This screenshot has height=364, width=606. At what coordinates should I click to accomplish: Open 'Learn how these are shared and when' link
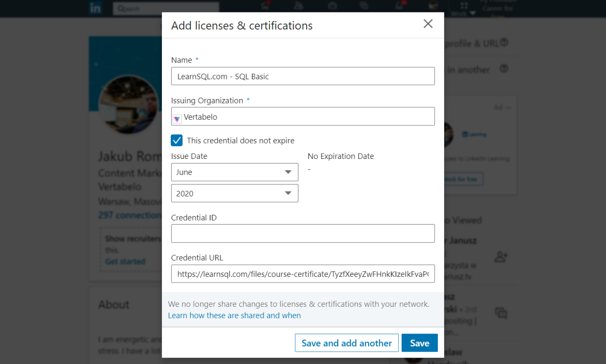point(235,316)
